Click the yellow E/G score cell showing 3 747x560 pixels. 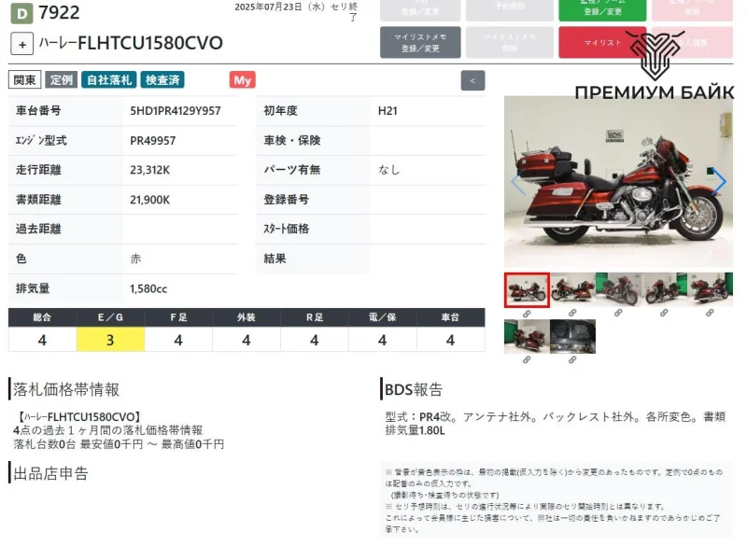pos(110,340)
